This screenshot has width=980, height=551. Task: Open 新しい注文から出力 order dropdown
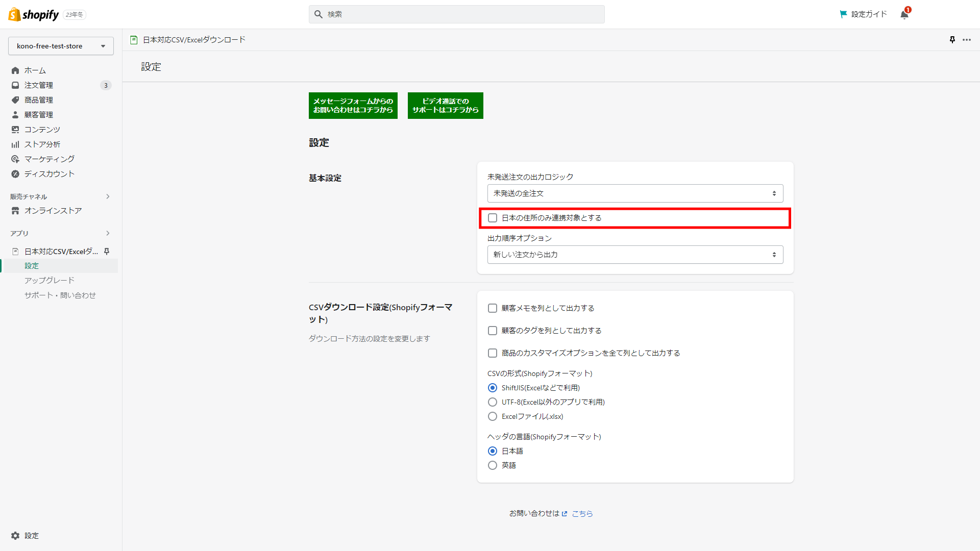coord(635,255)
